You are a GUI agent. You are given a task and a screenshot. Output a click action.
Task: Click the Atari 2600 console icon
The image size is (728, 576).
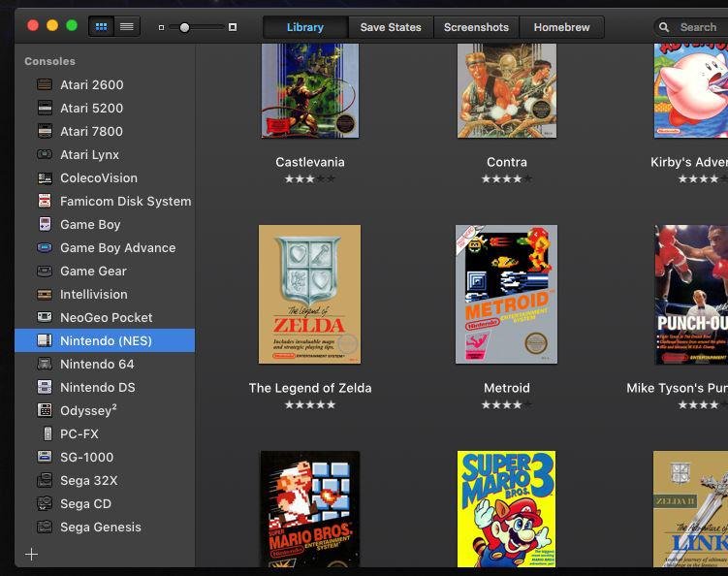(45, 84)
